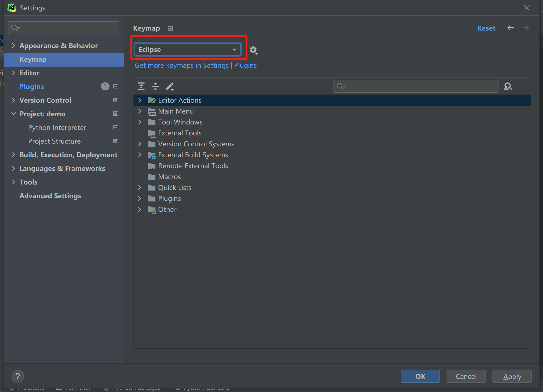Click the External Build Systems folder icon
The width and height of the screenshot is (543, 392).
pos(152,155)
